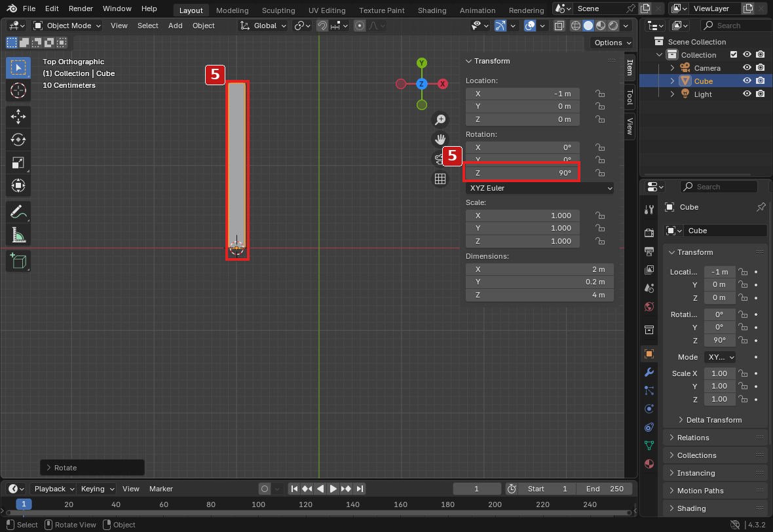Switch to the UV Editing workspace
The image size is (773, 532).
coord(327,10)
